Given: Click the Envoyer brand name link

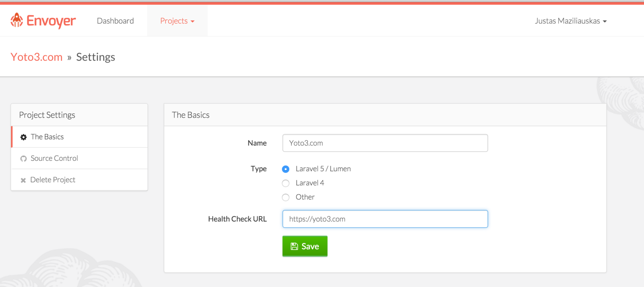Looking at the screenshot, I should (51, 21).
